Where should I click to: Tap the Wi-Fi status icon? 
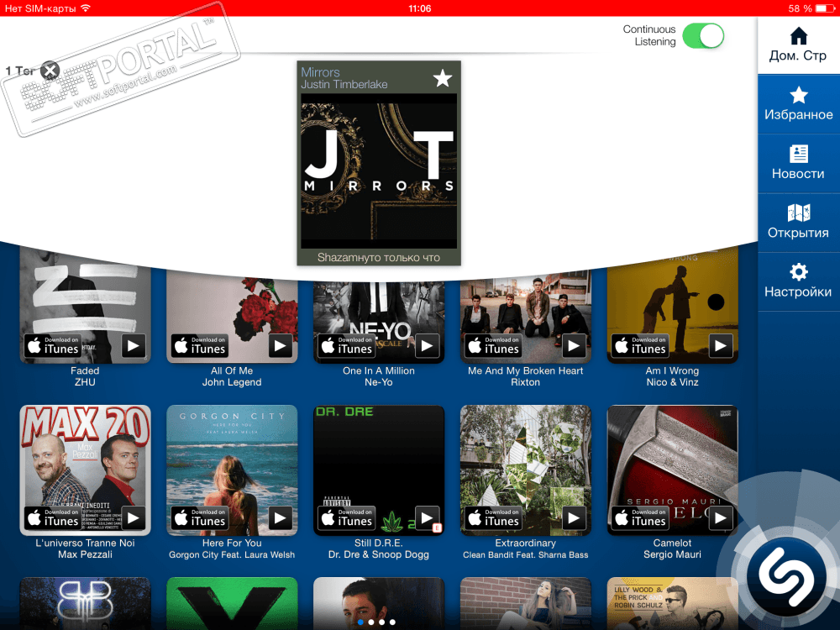(86, 8)
